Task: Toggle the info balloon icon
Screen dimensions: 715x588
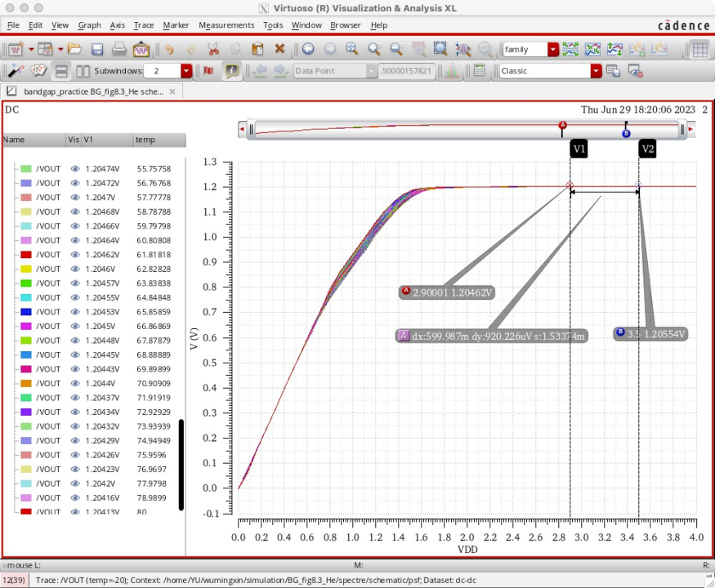Action: (x=231, y=71)
